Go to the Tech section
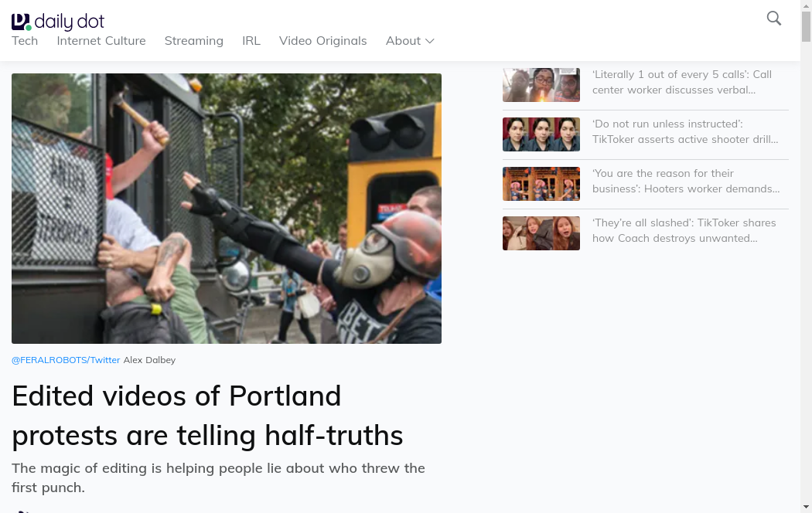This screenshot has height=513, width=812. click(25, 41)
